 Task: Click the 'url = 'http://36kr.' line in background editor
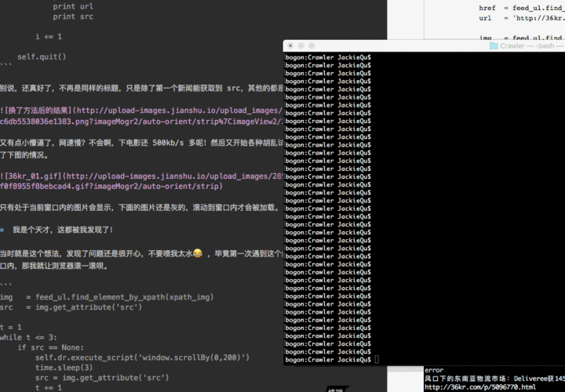[522, 18]
